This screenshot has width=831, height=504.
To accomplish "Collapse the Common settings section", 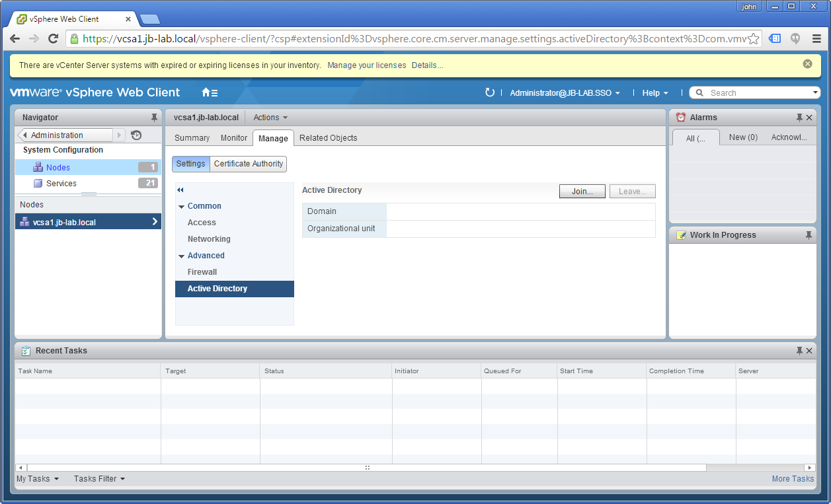I will coord(182,207).
